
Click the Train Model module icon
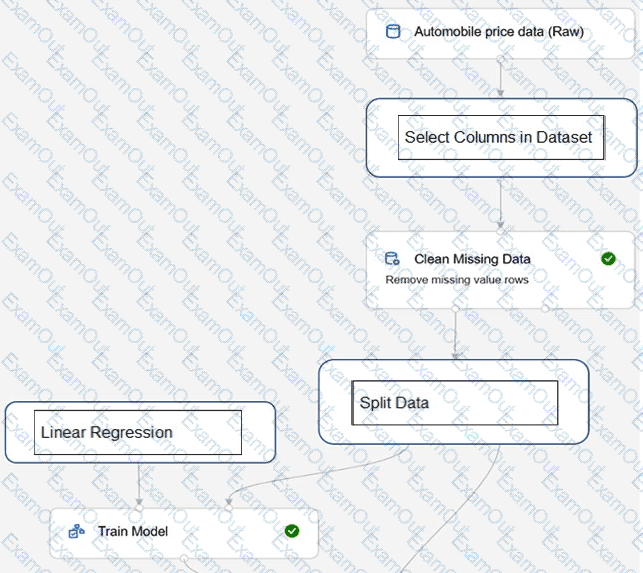(77, 531)
